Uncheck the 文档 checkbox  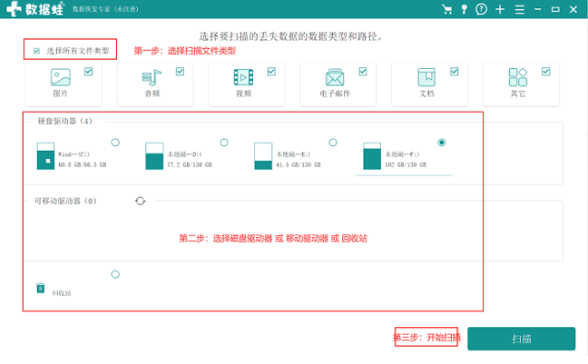coord(455,71)
